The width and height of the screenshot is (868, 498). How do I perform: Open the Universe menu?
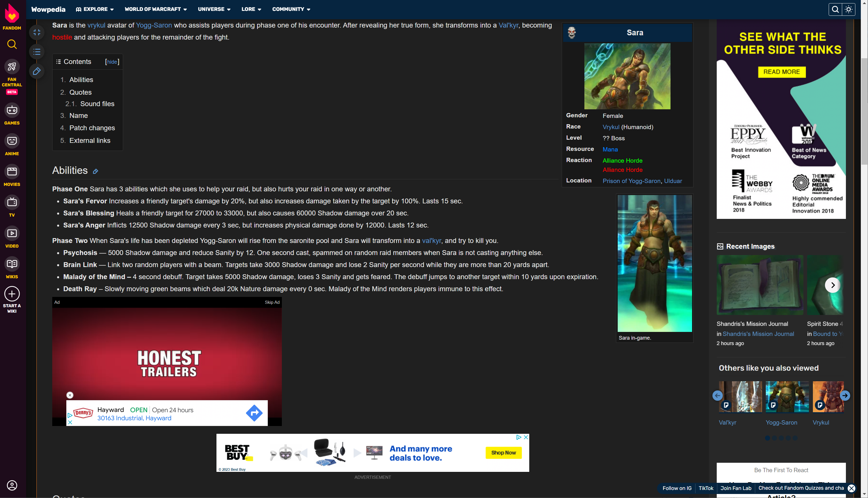pyautogui.click(x=214, y=9)
